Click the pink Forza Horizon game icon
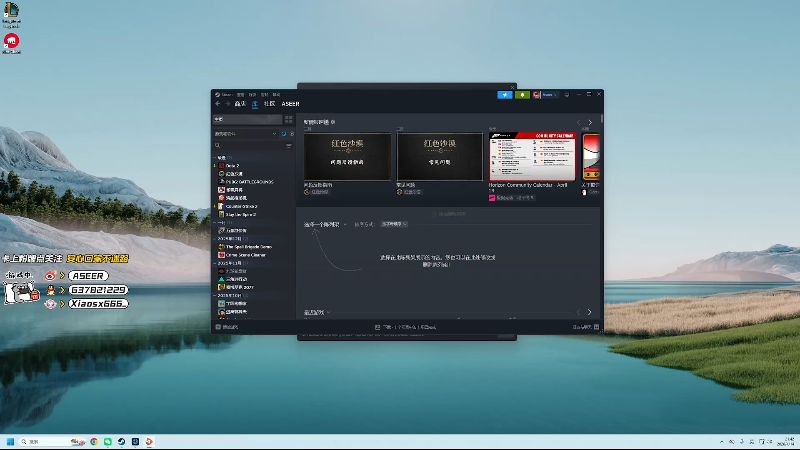Viewport: 800px width, 450px height. tap(492, 198)
